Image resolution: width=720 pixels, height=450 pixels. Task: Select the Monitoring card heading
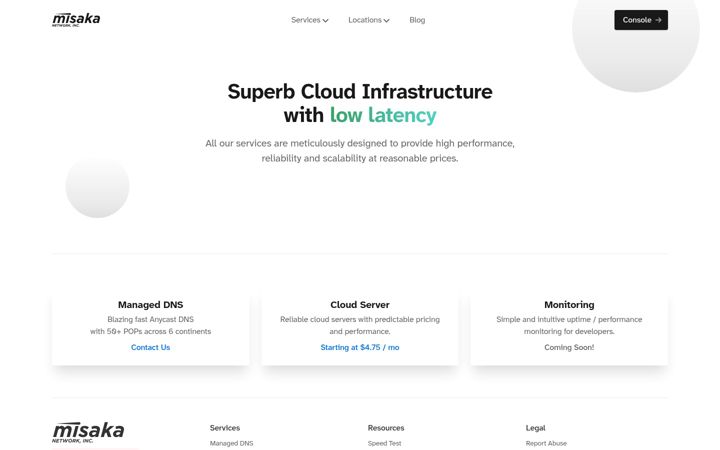coord(569,305)
